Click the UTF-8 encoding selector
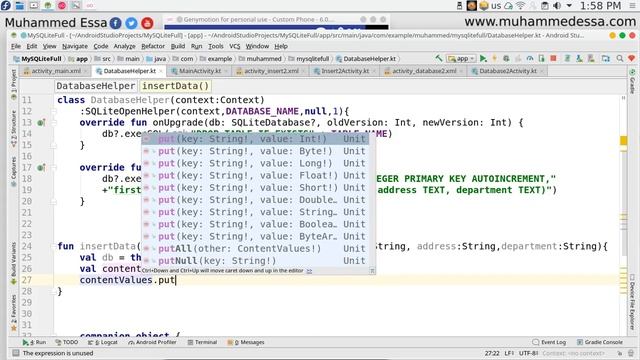Image resolution: width=640 pixels, height=360 pixels. 528,353
